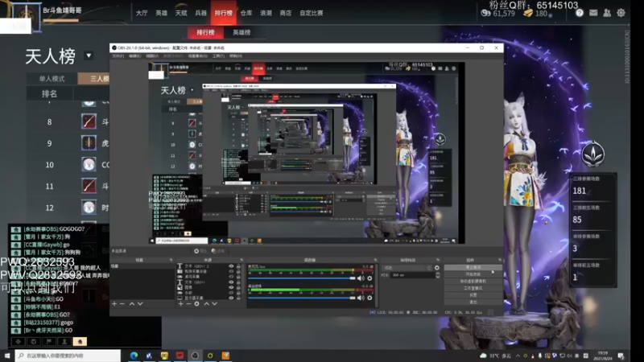Open 桌面音频 audio settings gear
The height and width of the screenshot is (362, 644).
pyautogui.click(x=369, y=298)
